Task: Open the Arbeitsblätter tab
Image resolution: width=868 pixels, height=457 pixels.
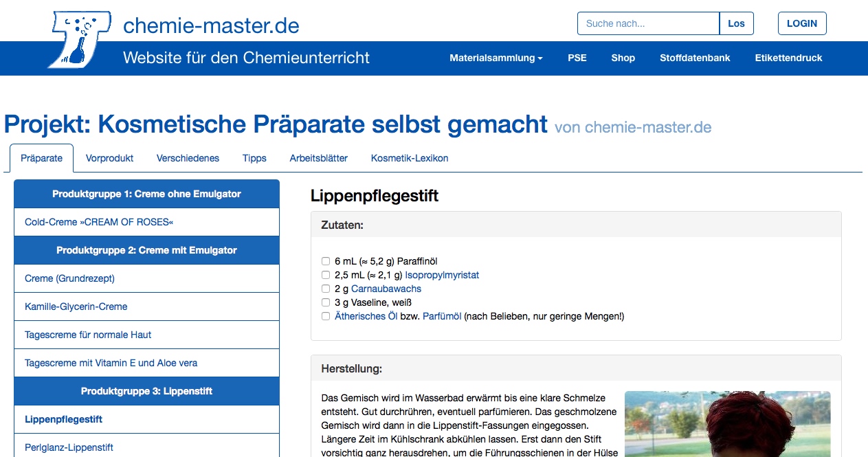Action: 319,158
